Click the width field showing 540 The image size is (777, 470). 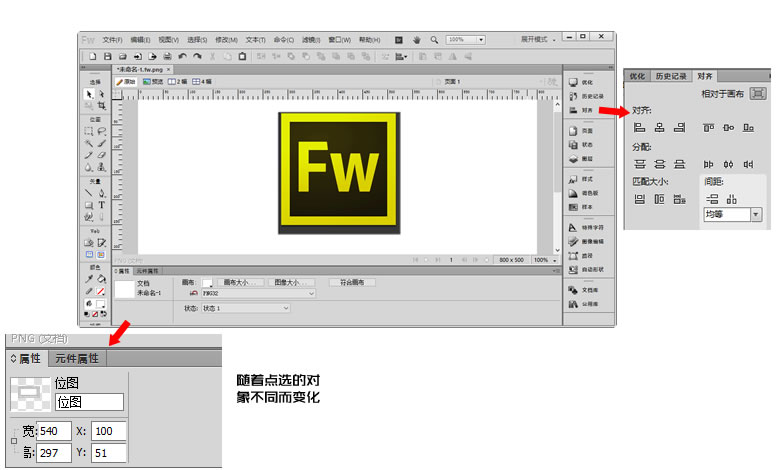(x=54, y=431)
